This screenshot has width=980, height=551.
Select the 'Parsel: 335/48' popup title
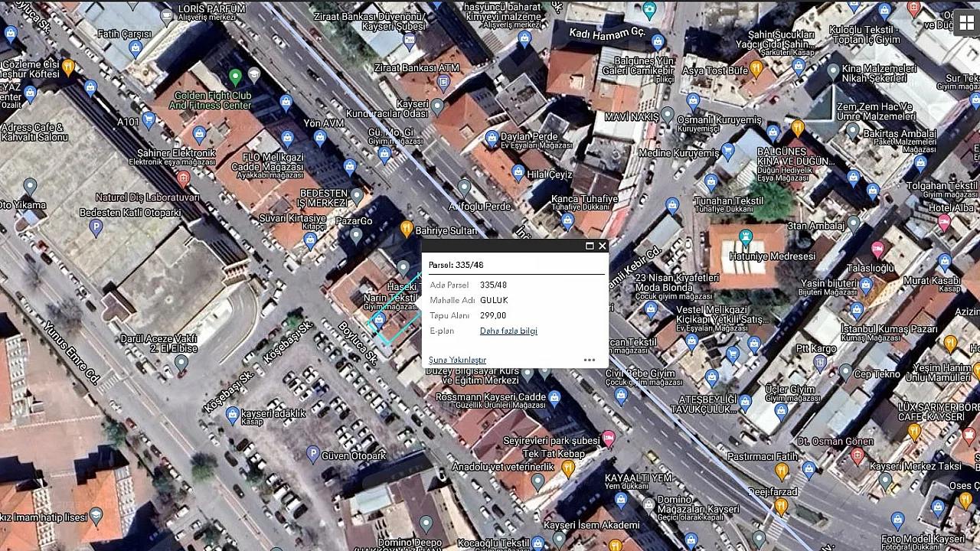tap(456, 265)
